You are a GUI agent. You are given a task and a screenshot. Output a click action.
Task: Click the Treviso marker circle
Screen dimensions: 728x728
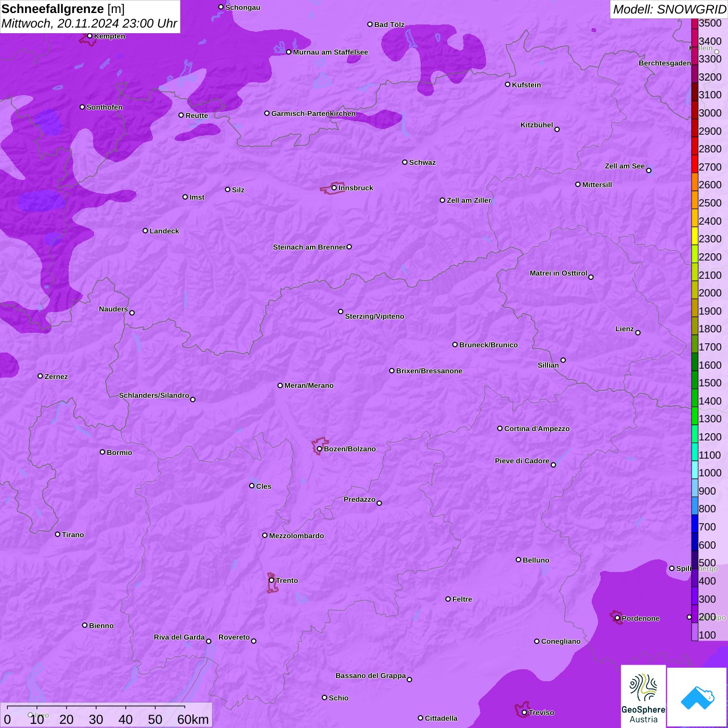pyautogui.click(x=524, y=712)
